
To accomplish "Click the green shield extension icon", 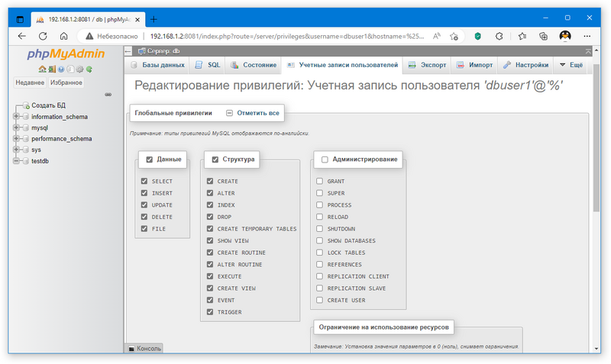I will tap(478, 36).
